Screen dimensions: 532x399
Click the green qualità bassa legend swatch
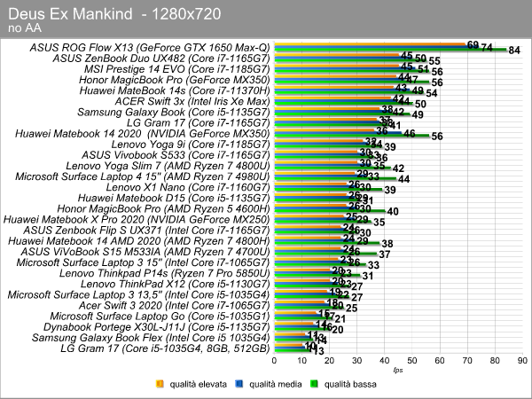pyautogui.click(x=314, y=384)
